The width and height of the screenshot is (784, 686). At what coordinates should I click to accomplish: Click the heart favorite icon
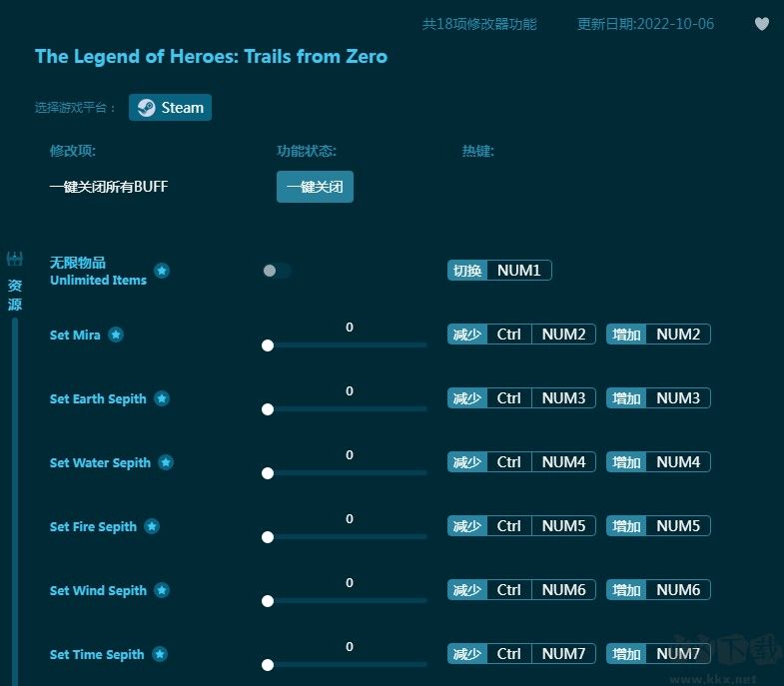coord(762,24)
